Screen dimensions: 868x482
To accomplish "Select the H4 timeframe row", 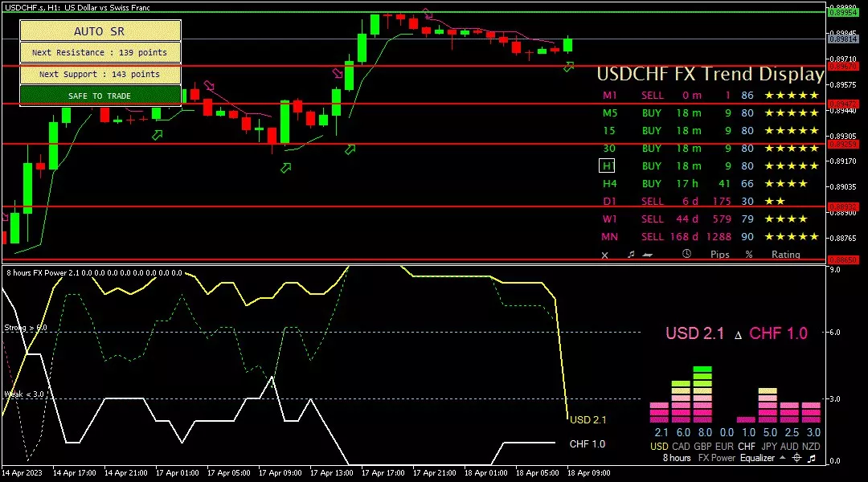I will [608, 183].
